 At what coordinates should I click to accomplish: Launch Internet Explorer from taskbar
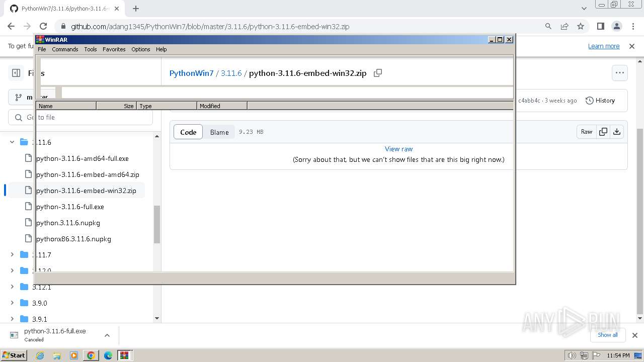pyautogui.click(x=40, y=355)
